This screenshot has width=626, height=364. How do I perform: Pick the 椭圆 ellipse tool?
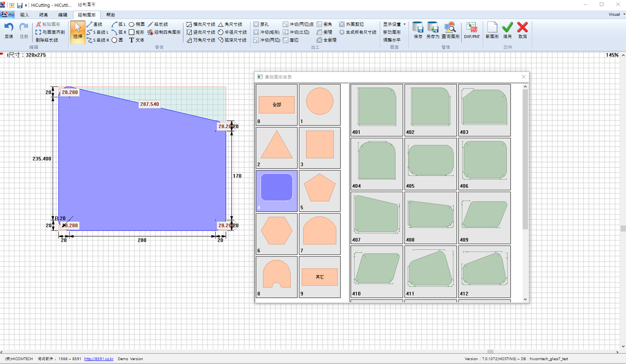pos(137,24)
